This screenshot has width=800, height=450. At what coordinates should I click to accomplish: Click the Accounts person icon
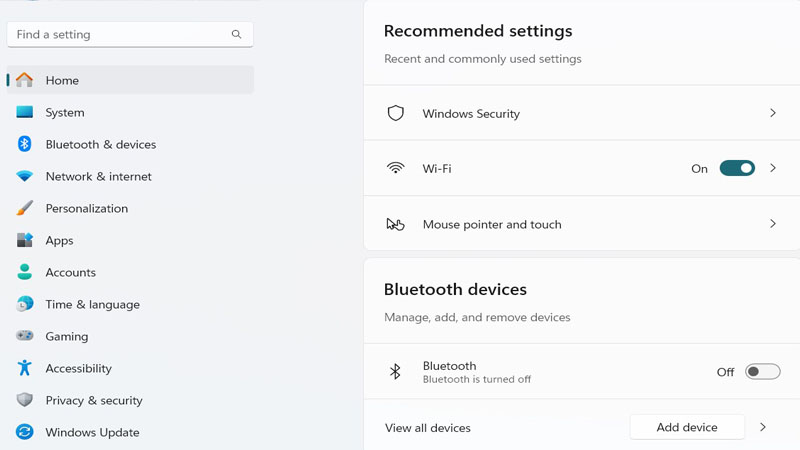(x=24, y=272)
